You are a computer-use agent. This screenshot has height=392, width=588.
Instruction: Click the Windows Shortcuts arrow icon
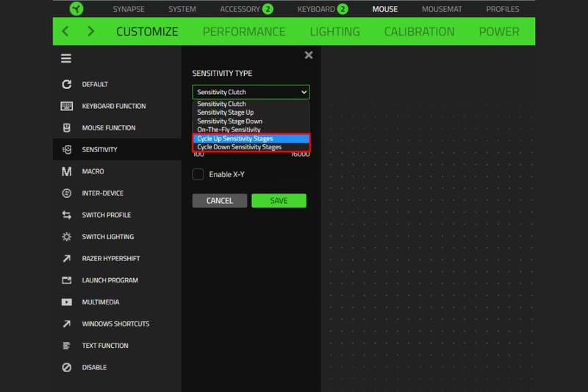coord(67,324)
